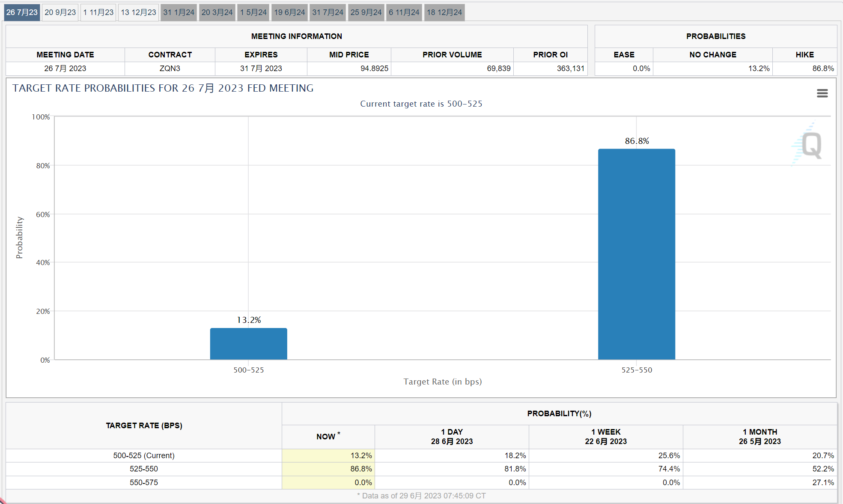Select the 1 11月23 meeting tab
The image size is (843, 504).
pos(98,12)
